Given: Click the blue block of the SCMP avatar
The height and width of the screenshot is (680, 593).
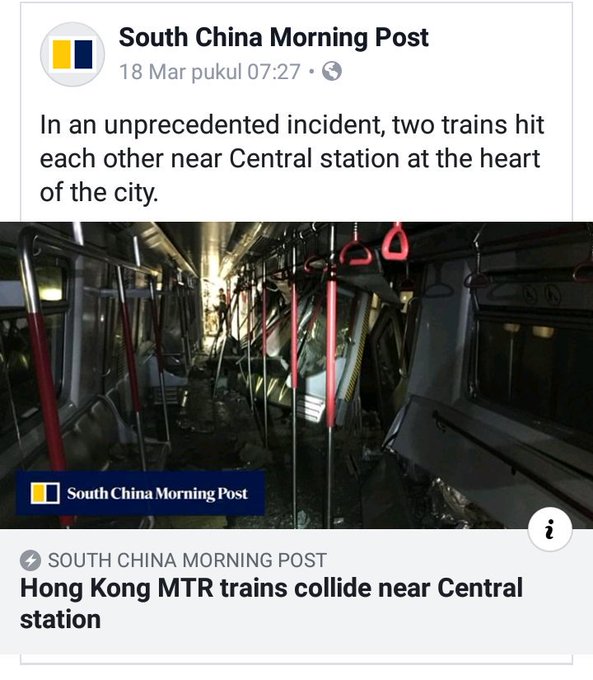Looking at the screenshot, I should pyautogui.click(x=84, y=55).
